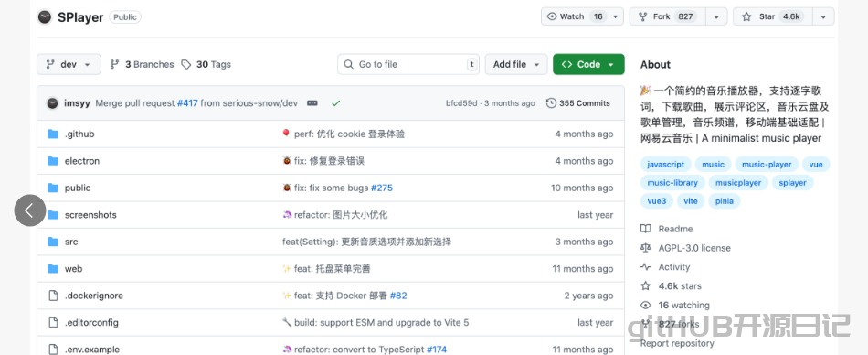Select the splayer topic tag
This screenshot has height=355, width=868.
[793, 182]
